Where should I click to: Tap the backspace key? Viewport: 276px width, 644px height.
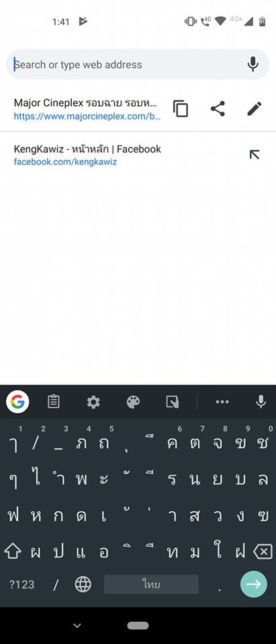pos(263,551)
